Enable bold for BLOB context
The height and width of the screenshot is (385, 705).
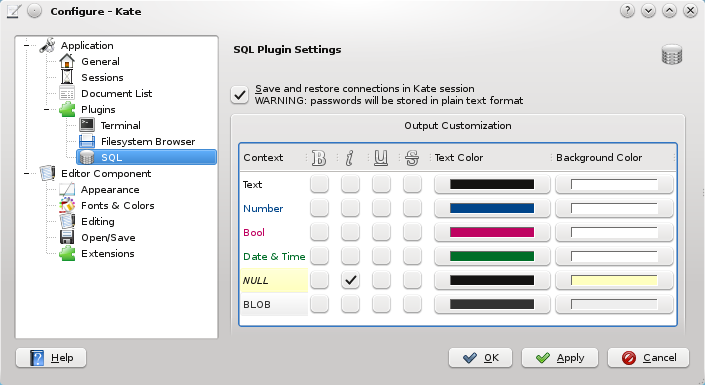(x=319, y=304)
